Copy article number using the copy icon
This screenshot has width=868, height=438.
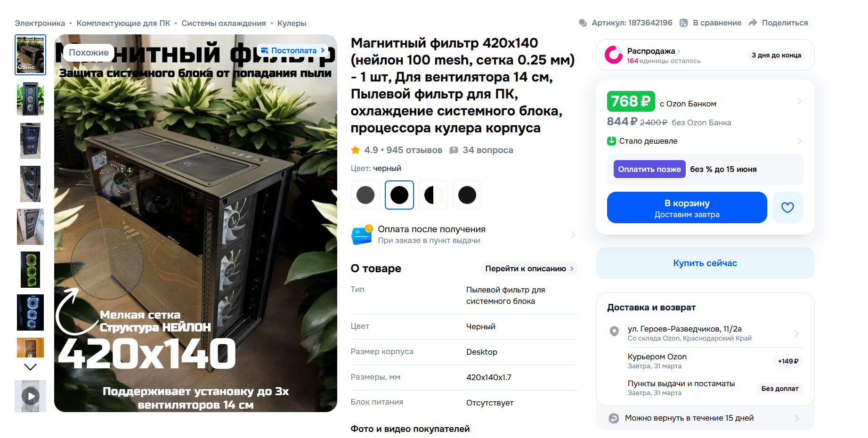pyautogui.click(x=583, y=23)
